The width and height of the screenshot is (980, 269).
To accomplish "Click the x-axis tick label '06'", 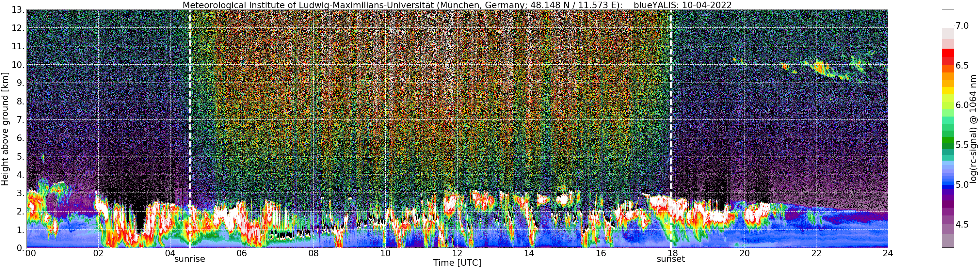I will [242, 253].
